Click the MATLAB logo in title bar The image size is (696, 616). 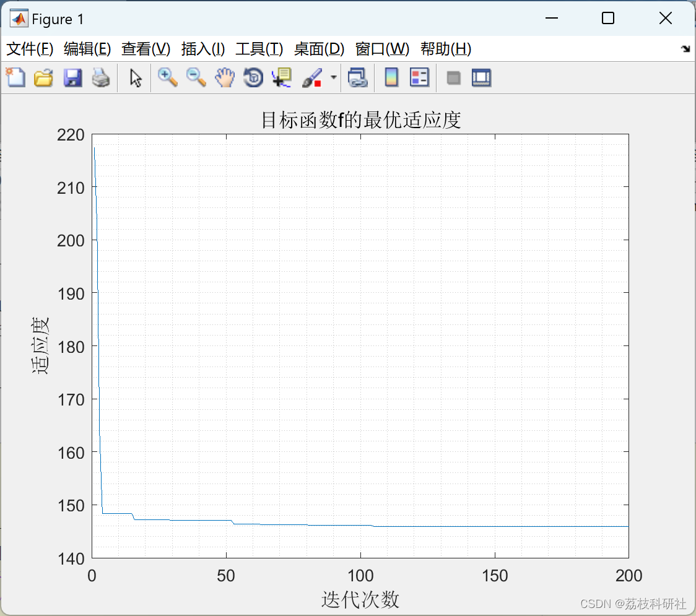19,18
